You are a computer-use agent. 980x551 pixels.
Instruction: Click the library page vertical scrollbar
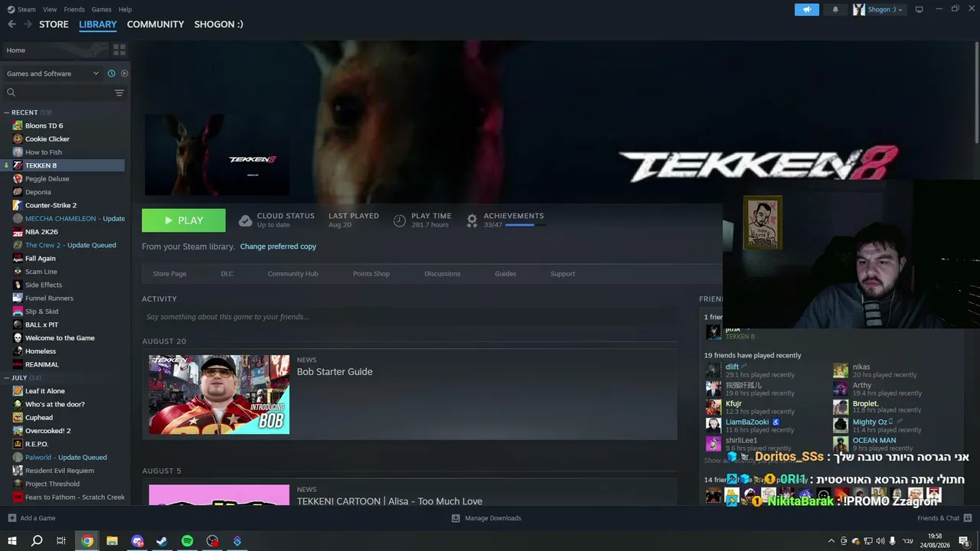click(976, 92)
